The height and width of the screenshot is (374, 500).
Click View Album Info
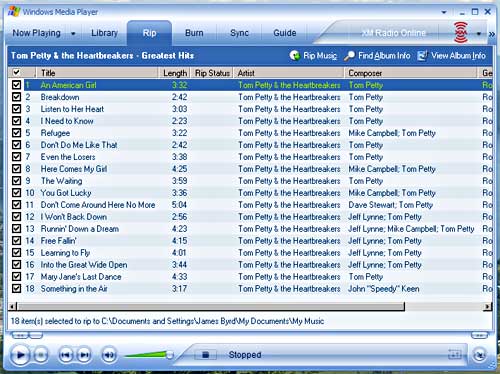[452, 56]
